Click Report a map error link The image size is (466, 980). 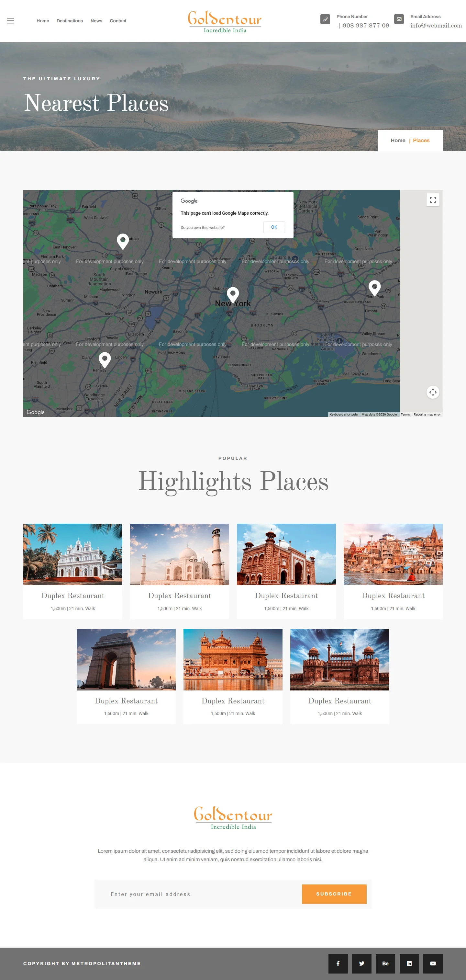(427, 414)
